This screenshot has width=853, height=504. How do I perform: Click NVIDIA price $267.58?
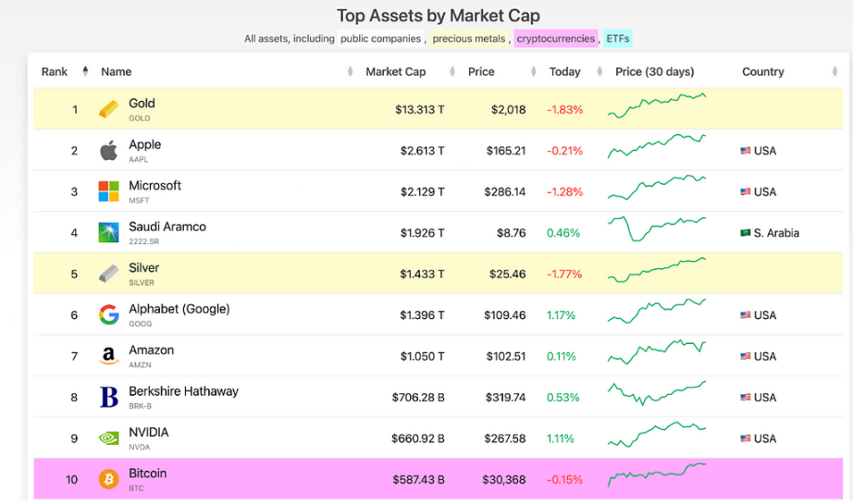505,438
